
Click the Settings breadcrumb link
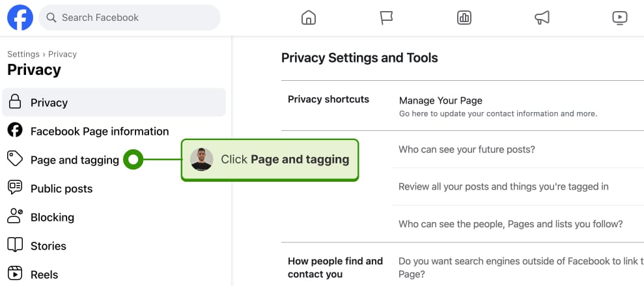pyautogui.click(x=23, y=54)
